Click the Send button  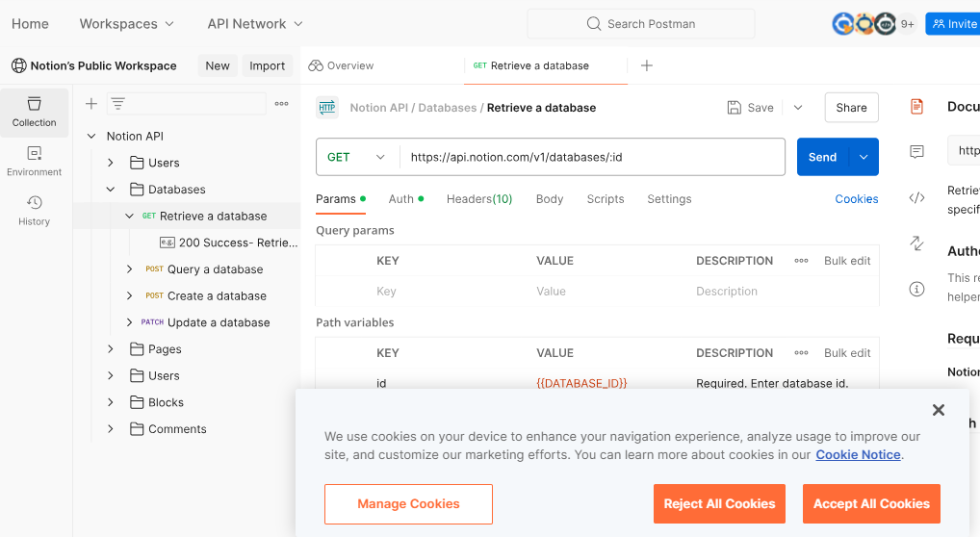pyautogui.click(x=822, y=157)
